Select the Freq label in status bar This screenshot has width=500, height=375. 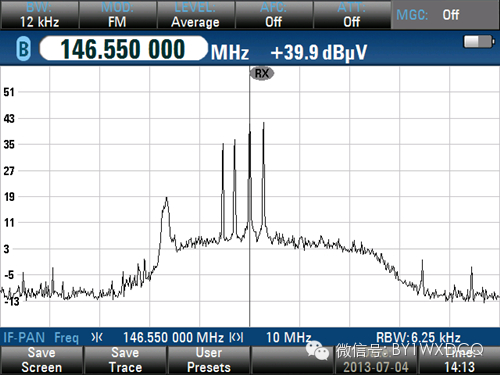(x=66, y=338)
